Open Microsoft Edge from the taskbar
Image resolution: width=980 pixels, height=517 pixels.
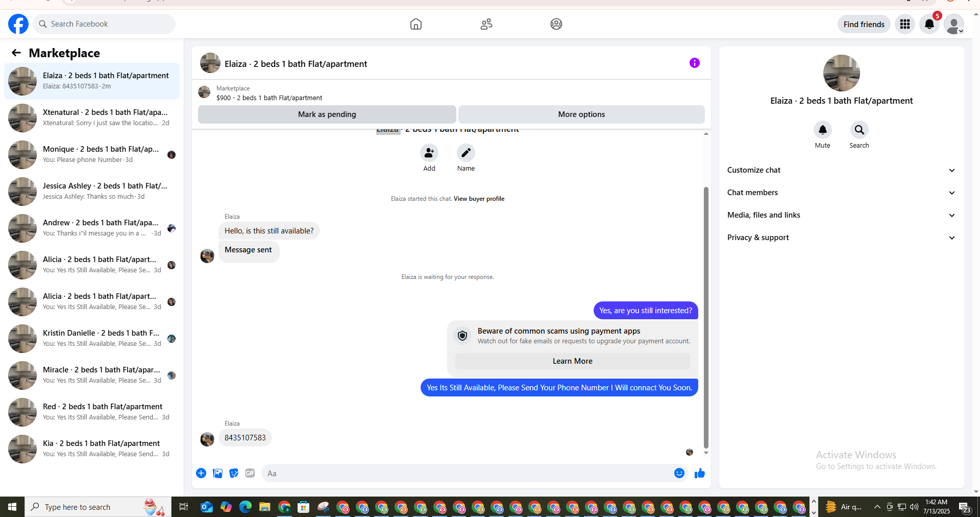coord(246,507)
